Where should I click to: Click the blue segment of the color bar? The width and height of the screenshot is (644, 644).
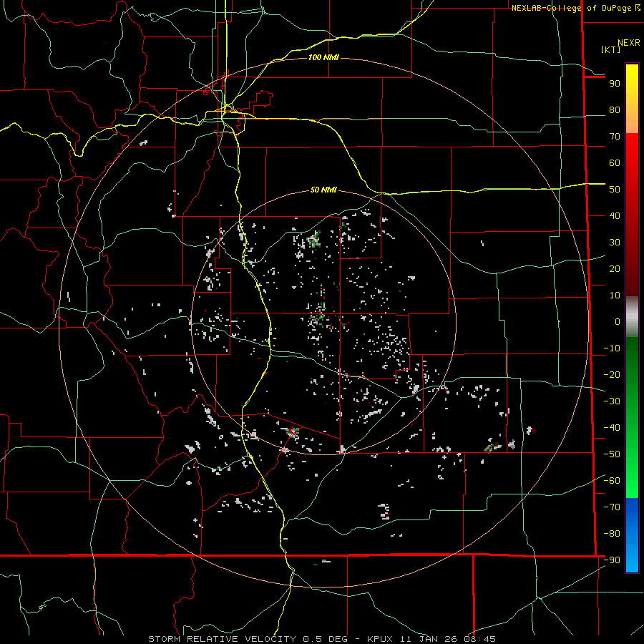coord(632,535)
